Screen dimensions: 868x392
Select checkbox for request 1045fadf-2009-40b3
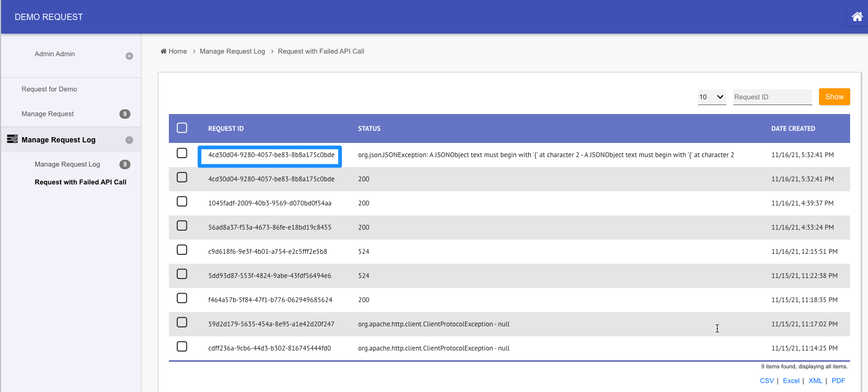click(x=182, y=201)
